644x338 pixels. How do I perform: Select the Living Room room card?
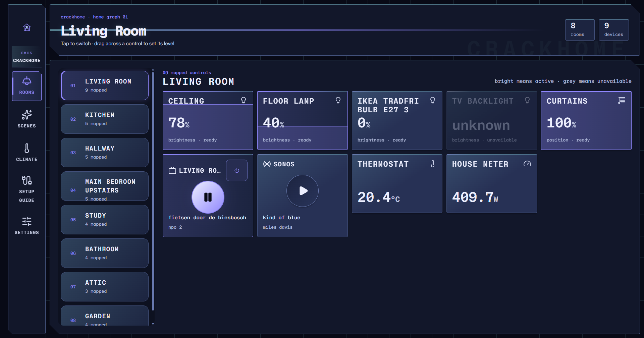105,86
